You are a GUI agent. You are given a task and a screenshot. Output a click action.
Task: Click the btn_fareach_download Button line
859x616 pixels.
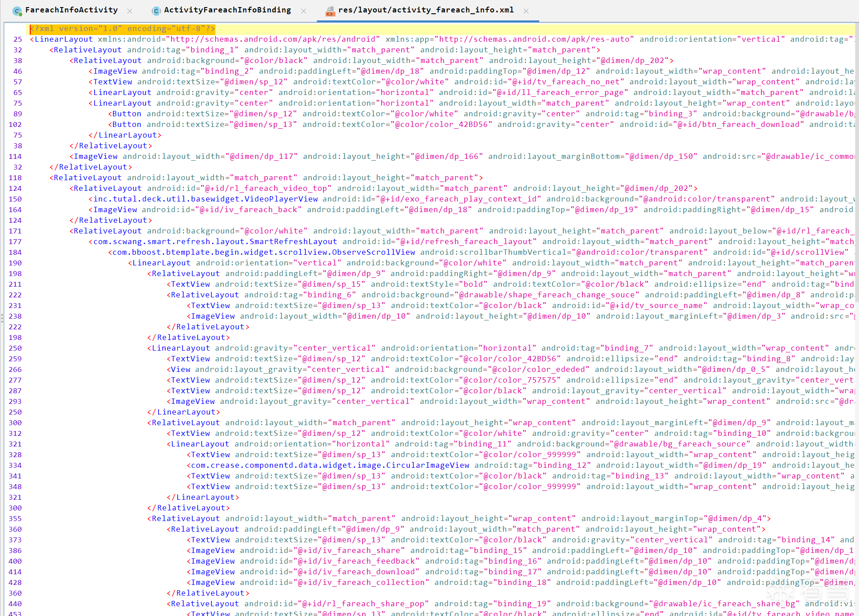[481, 125]
